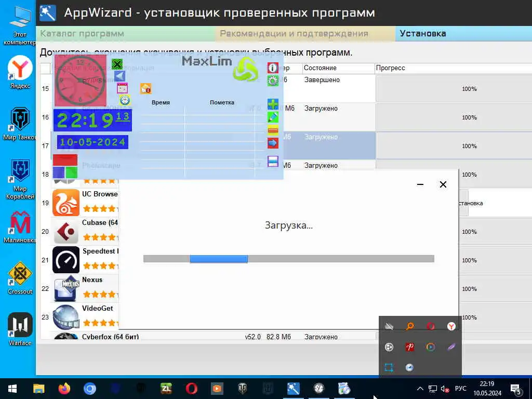Click the blue paper-plane arrow icon in MaxLim
This screenshot has width=532, height=399.
click(119, 76)
